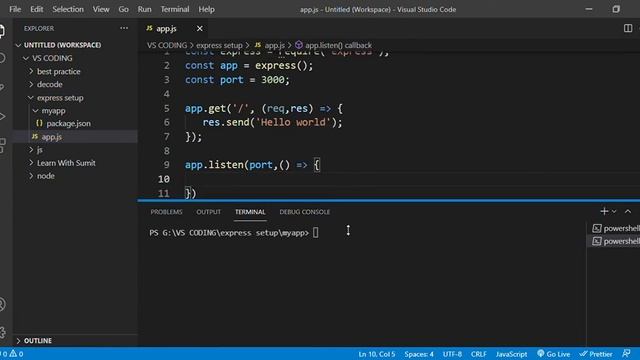
Task: Open the Run menu
Action: 144,9
